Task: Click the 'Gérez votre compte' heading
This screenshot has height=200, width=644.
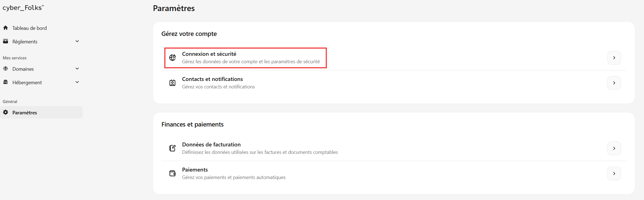Action: [189, 34]
